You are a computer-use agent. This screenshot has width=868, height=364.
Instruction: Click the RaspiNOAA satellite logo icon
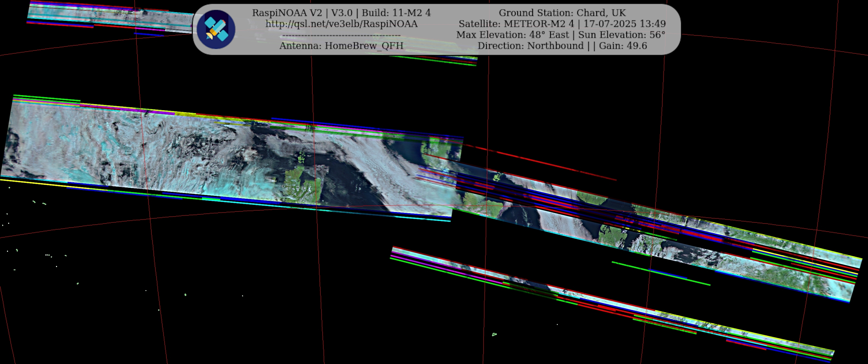coord(216,29)
